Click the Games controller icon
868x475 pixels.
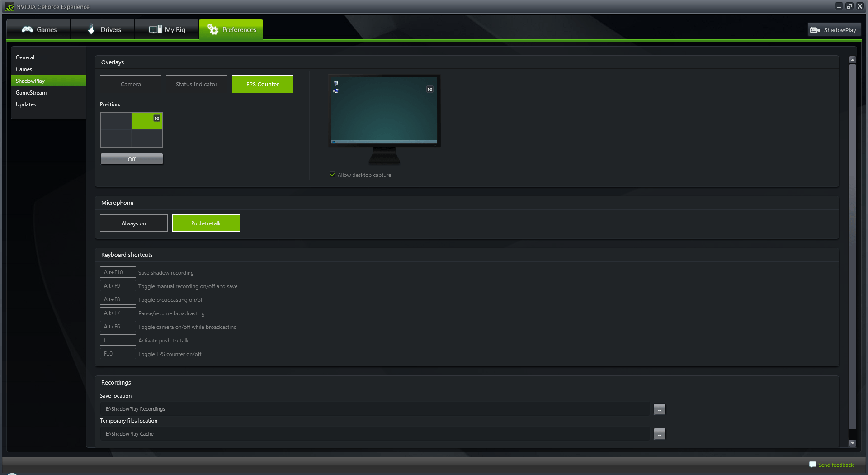click(x=27, y=29)
